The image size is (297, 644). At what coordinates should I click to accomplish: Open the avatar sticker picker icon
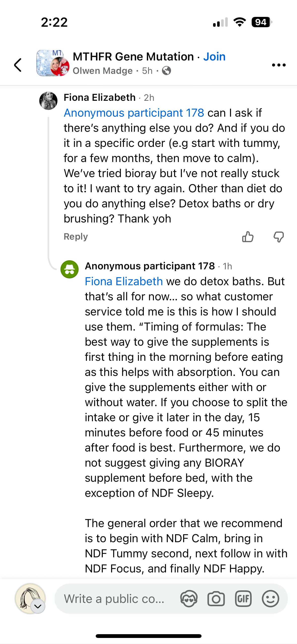click(x=189, y=599)
